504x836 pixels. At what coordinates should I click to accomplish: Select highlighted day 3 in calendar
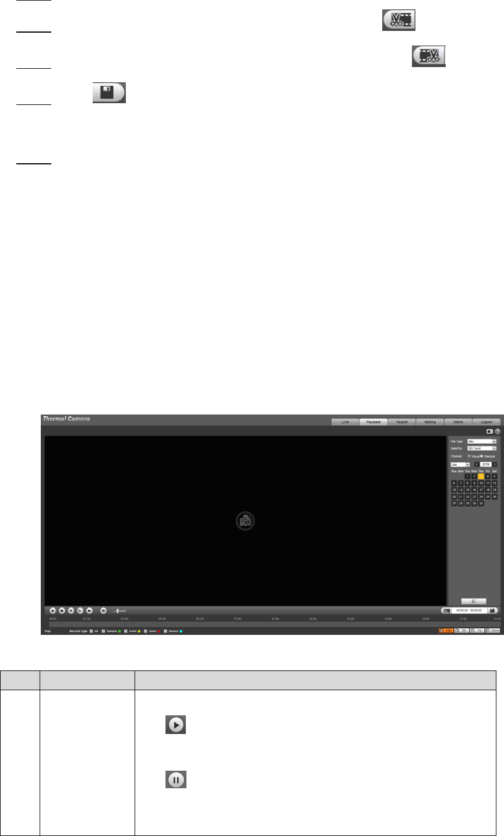coord(481,476)
